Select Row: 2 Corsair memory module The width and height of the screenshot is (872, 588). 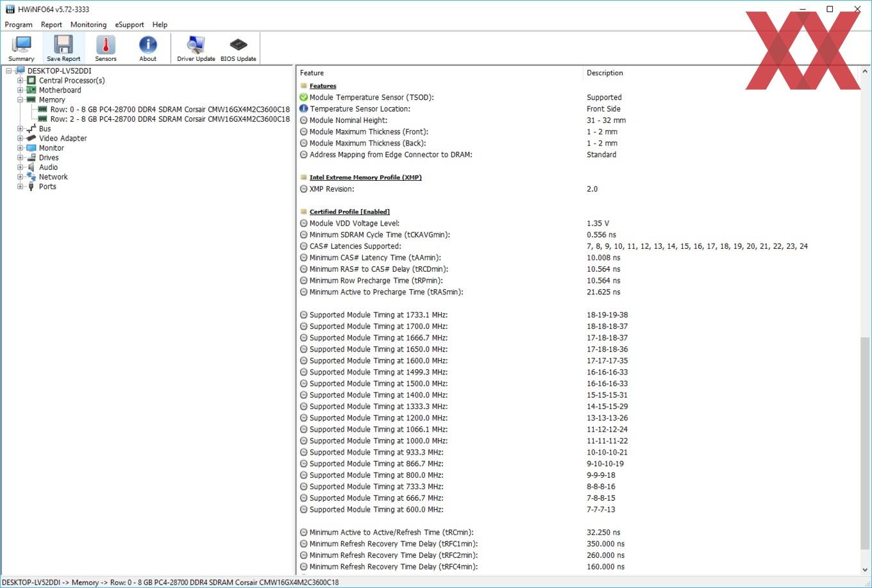point(170,119)
